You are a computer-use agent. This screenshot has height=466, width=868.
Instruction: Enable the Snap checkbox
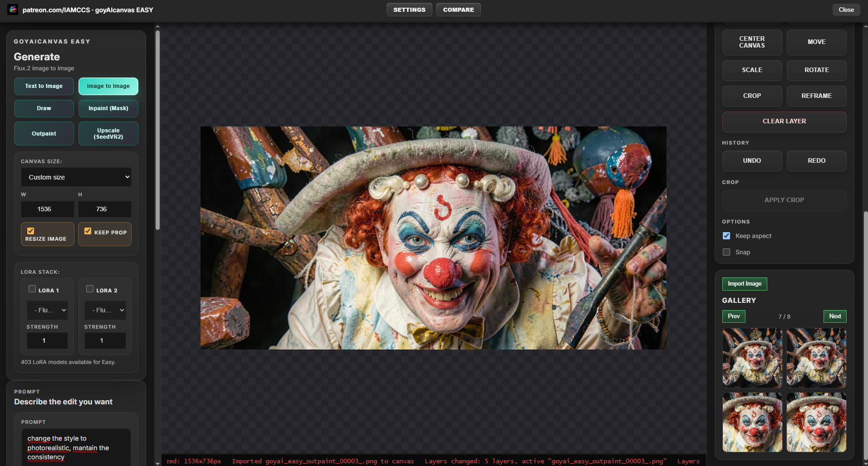(x=726, y=252)
